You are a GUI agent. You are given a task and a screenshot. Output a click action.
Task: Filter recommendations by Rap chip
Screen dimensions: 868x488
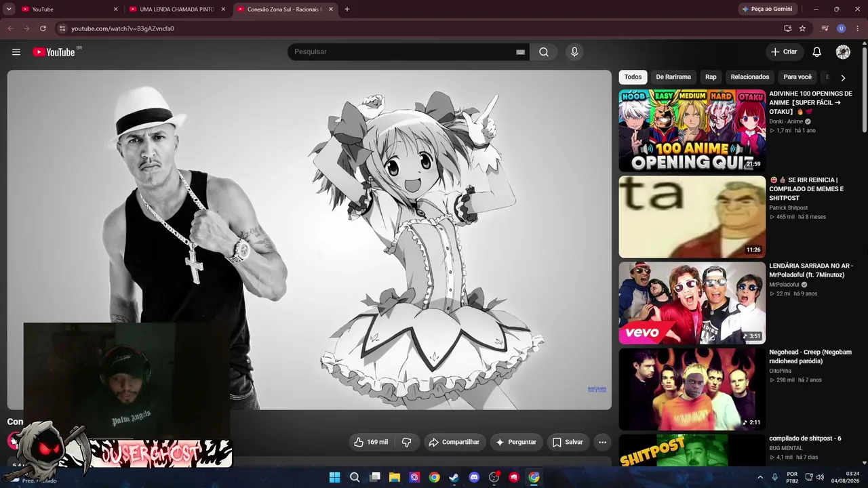[711, 77]
